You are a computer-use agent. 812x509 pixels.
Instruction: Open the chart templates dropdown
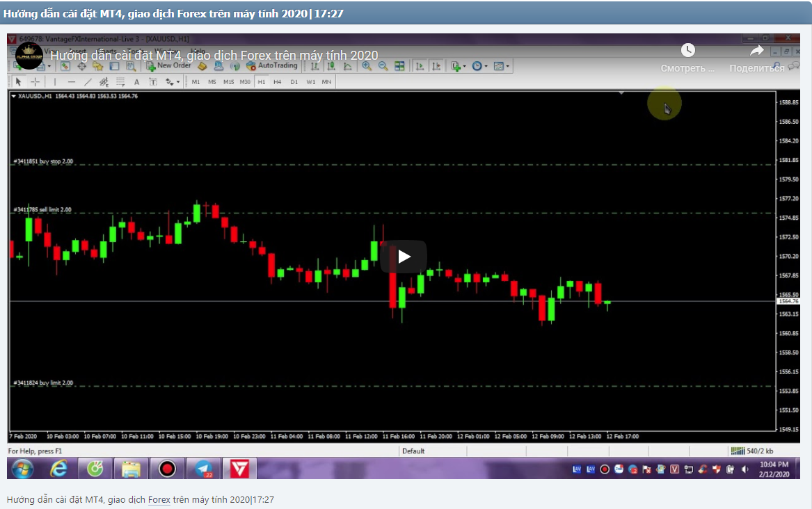click(x=501, y=66)
